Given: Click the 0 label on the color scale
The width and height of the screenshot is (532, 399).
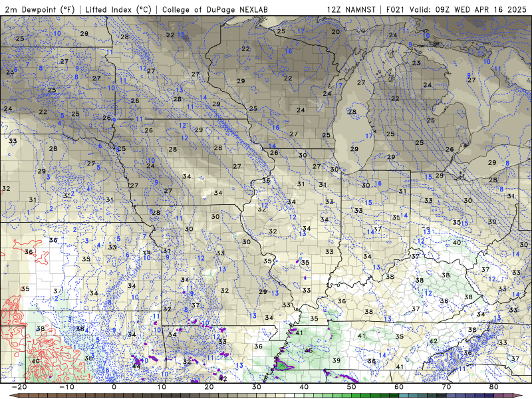Looking at the screenshot, I should pos(114,387).
